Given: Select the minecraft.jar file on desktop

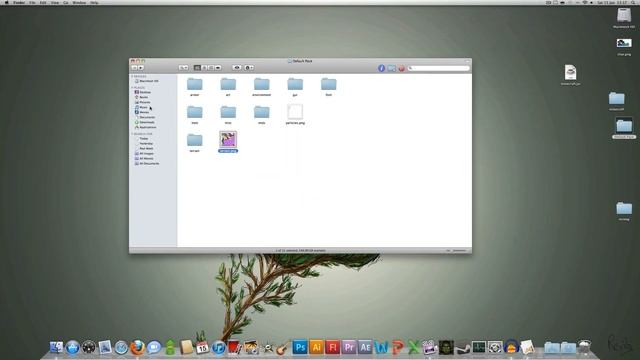Looking at the screenshot, I should [x=571, y=73].
